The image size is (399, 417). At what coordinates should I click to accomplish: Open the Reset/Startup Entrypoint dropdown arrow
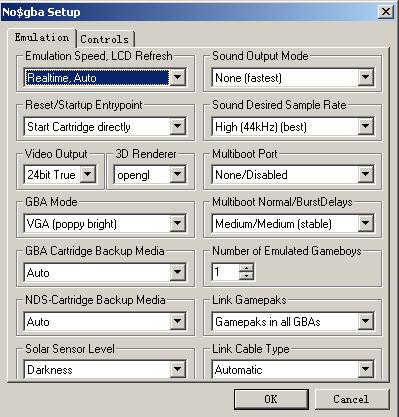pyautogui.click(x=178, y=126)
